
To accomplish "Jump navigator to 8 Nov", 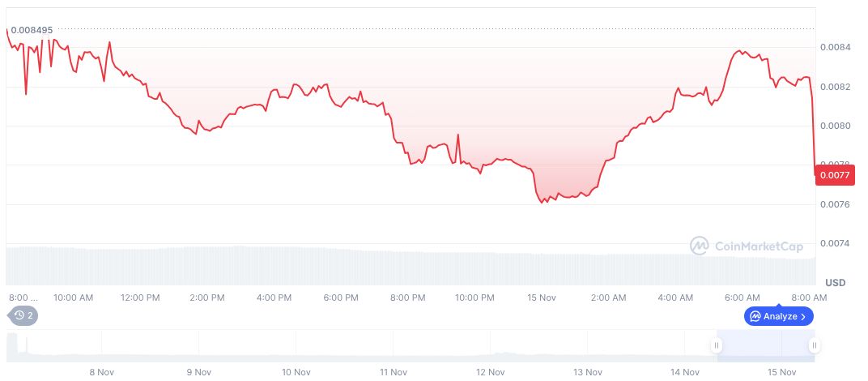I will click(102, 372).
